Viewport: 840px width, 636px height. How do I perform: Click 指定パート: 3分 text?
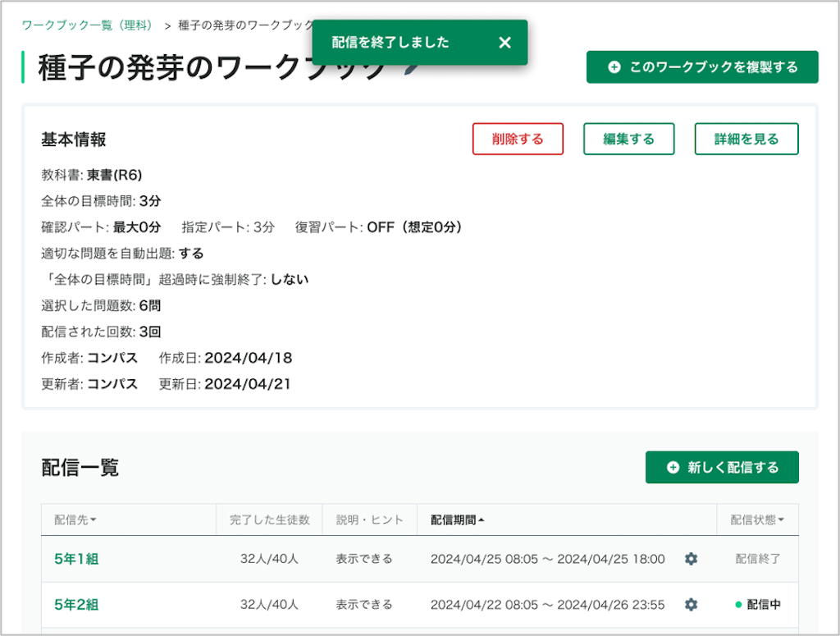pos(228,227)
